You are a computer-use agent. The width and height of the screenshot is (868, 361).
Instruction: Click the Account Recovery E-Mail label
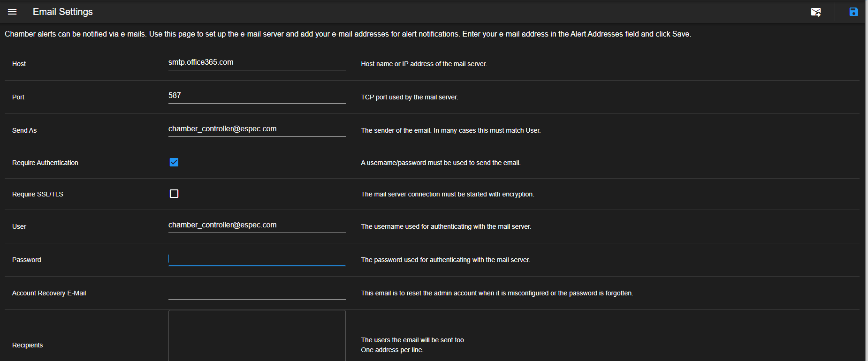49,293
